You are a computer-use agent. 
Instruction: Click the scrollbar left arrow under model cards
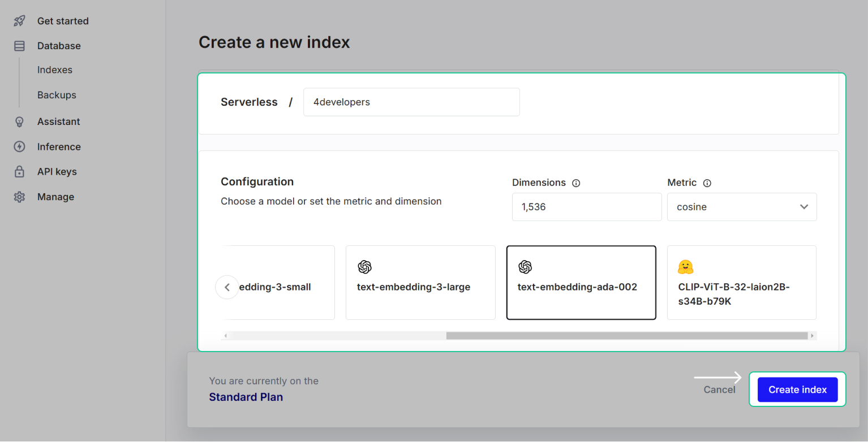[x=226, y=336]
